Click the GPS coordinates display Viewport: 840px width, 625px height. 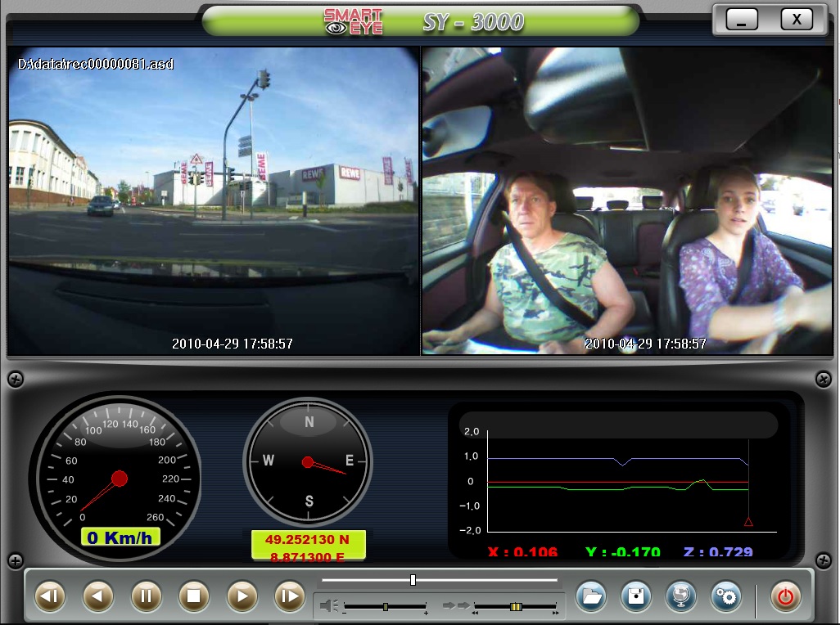coord(308,546)
